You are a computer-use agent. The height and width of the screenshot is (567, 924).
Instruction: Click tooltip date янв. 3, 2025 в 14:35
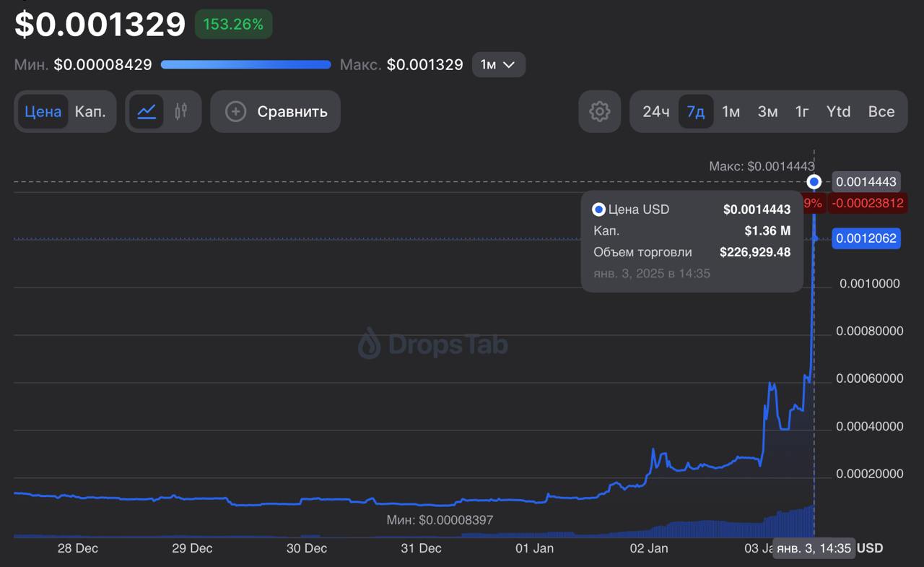[x=652, y=274]
